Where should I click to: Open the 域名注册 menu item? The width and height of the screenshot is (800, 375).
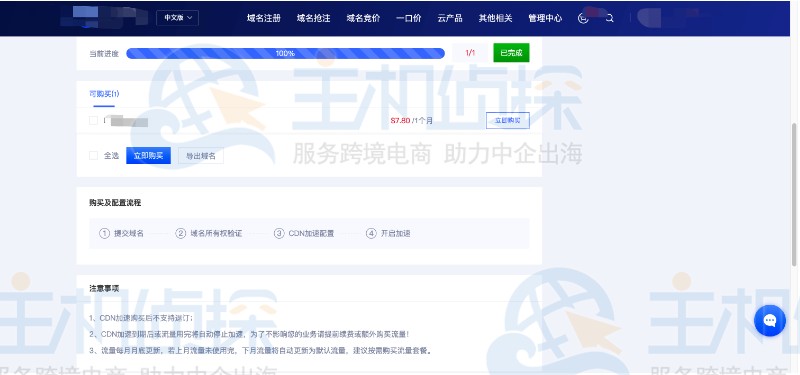tap(264, 18)
